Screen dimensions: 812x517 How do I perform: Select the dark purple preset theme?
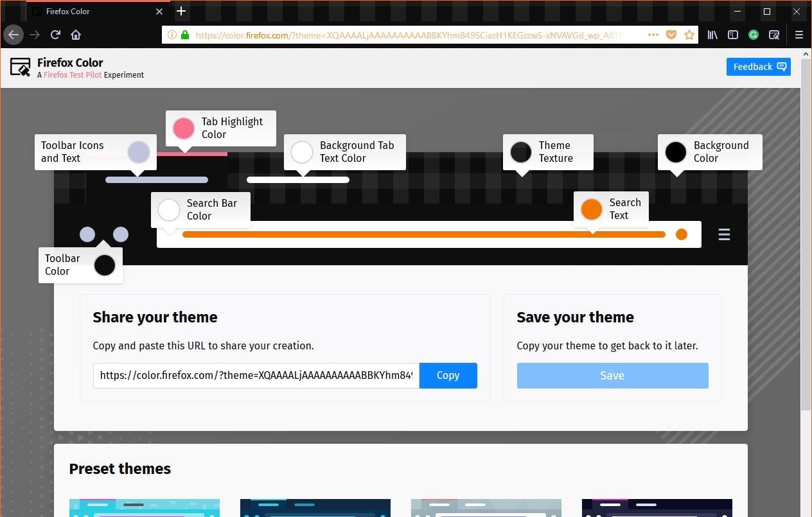pos(657,507)
